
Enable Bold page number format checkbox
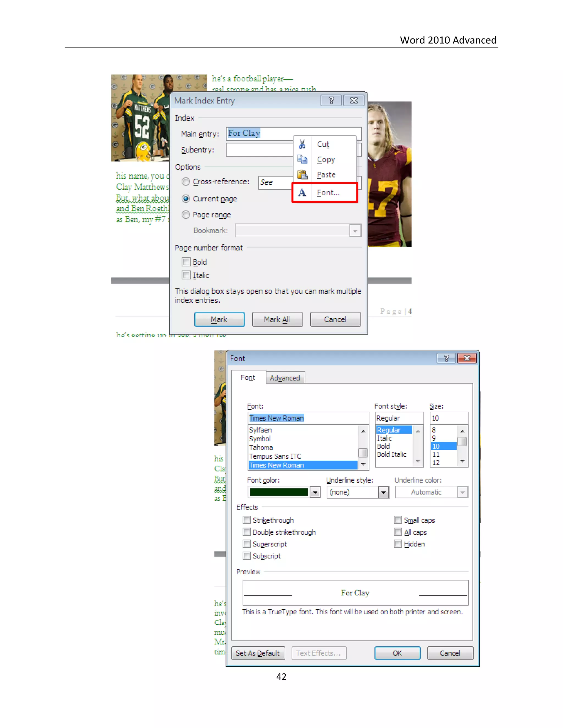pyautogui.click(x=186, y=262)
